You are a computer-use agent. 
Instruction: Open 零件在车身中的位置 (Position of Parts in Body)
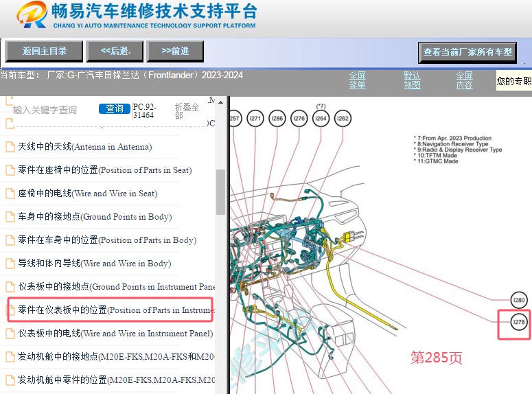[107, 240]
